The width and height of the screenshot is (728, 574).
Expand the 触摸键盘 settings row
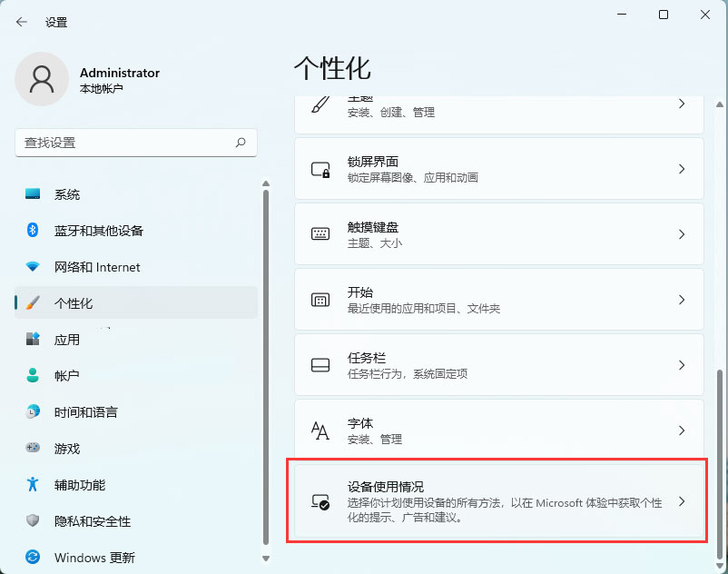coord(497,233)
